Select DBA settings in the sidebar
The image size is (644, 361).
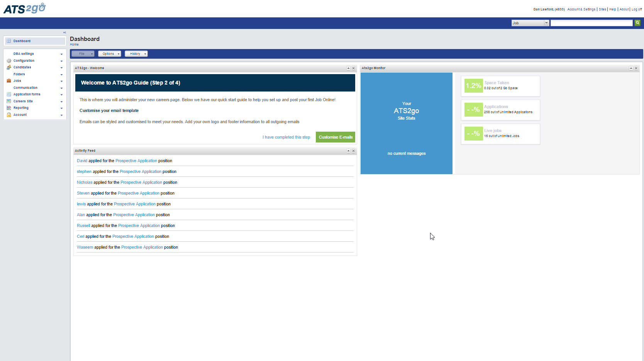click(24, 54)
